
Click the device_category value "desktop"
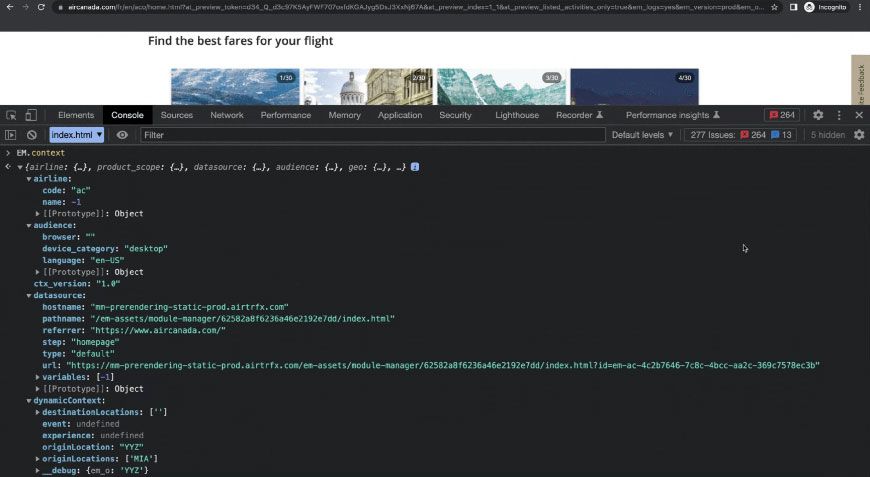(x=146, y=248)
